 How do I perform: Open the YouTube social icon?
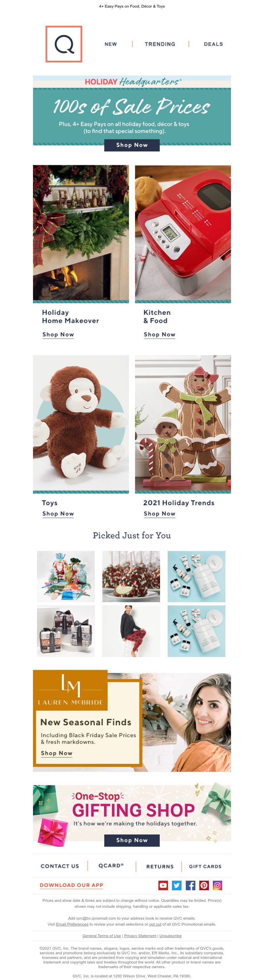(x=163, y=885)
